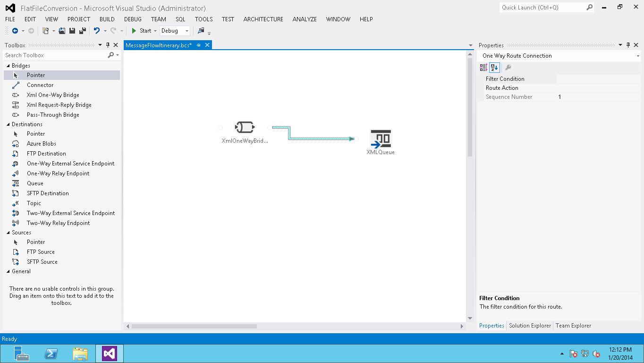
Task: Click the Open File toolbar icon
Action: point(62,31)
